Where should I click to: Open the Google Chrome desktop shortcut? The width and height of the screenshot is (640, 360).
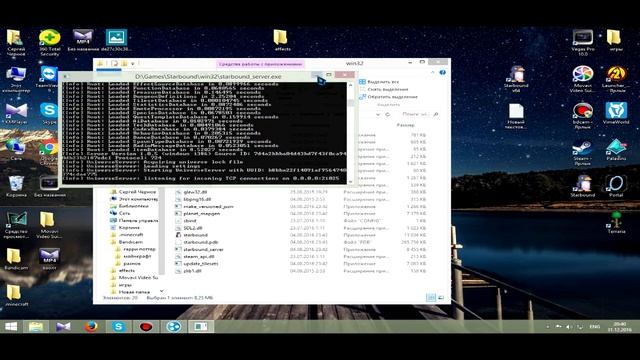pyautogui.click(x=49, y=152)
